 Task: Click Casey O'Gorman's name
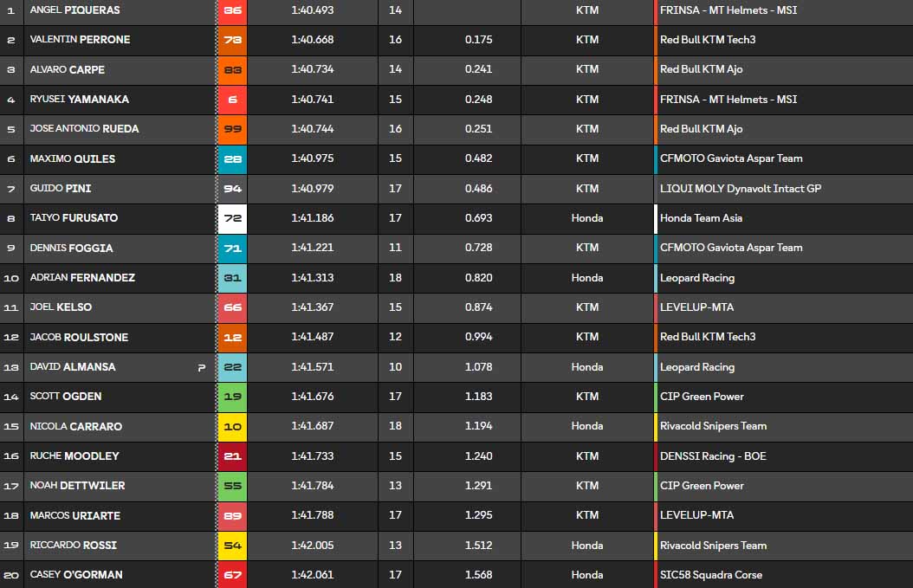pos(76,575)
